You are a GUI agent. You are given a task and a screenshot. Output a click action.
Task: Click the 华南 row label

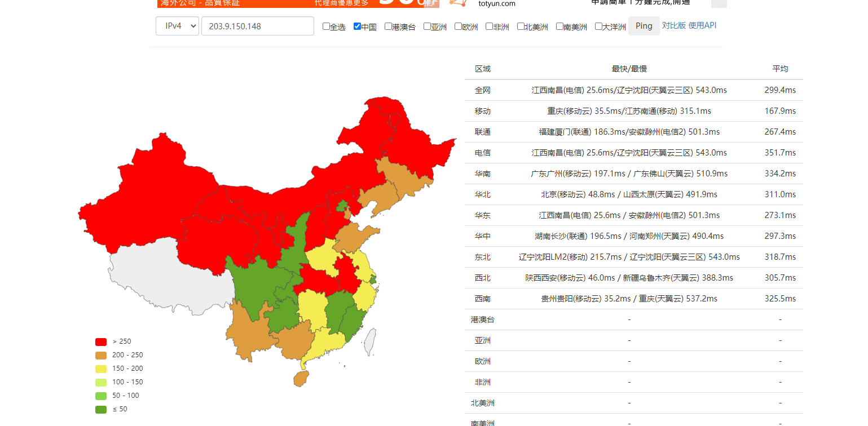[x=483, y=174]
